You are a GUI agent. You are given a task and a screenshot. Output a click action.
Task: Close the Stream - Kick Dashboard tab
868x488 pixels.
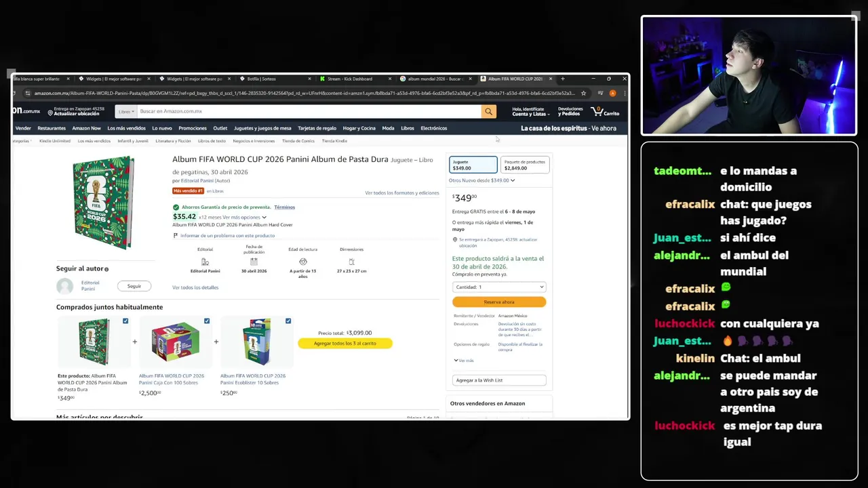click(390, 79)
